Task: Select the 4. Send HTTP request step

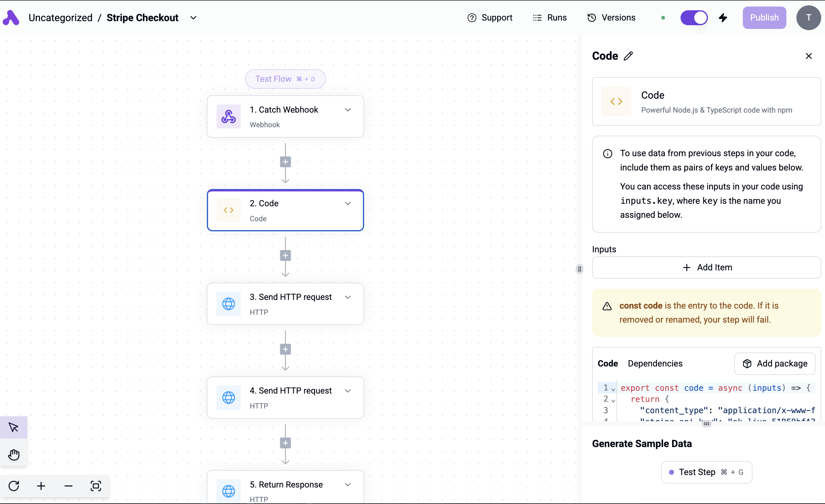Action: pos(285,398)
